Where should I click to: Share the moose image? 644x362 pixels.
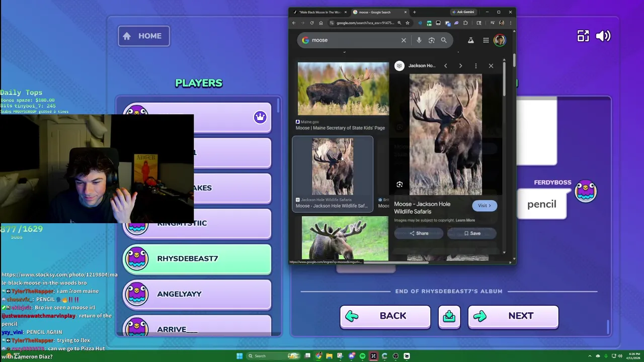(419, 233)
